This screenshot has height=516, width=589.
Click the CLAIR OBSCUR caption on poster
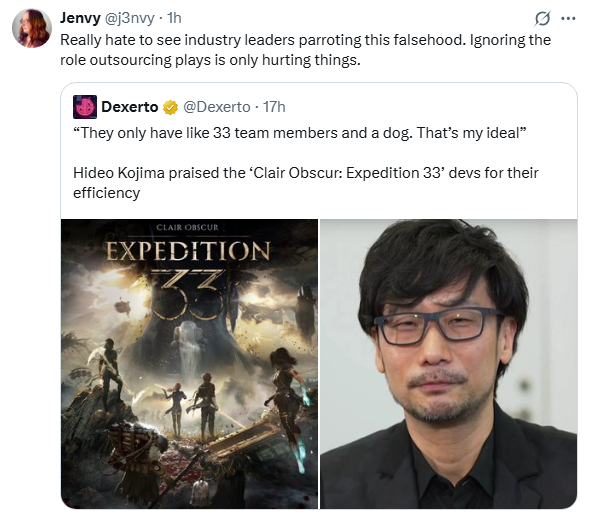(187, 228)
